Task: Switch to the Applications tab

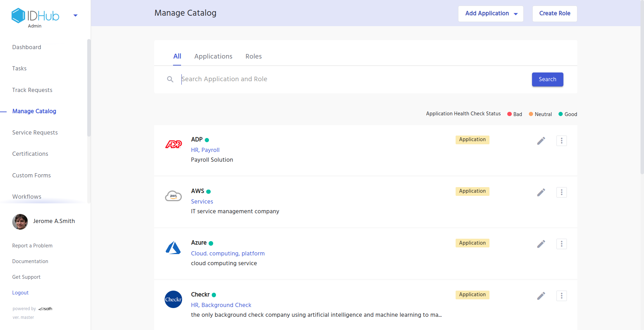Action: pos(213,56)
